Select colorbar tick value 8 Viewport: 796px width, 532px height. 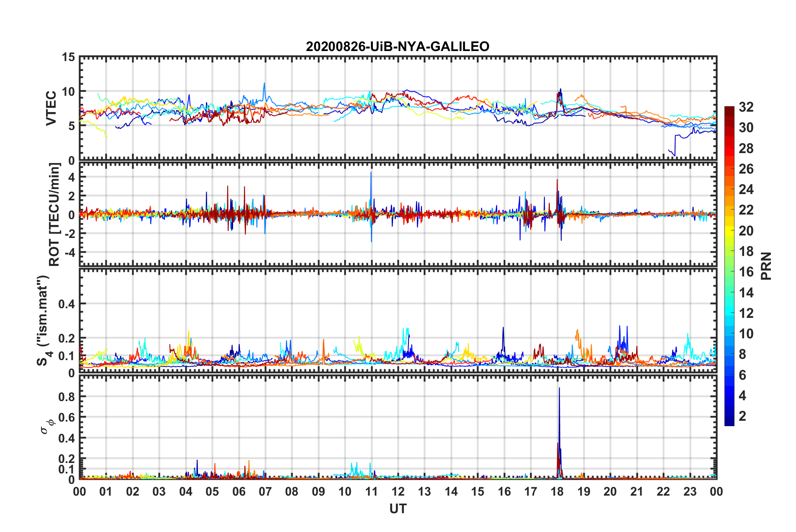742,354
